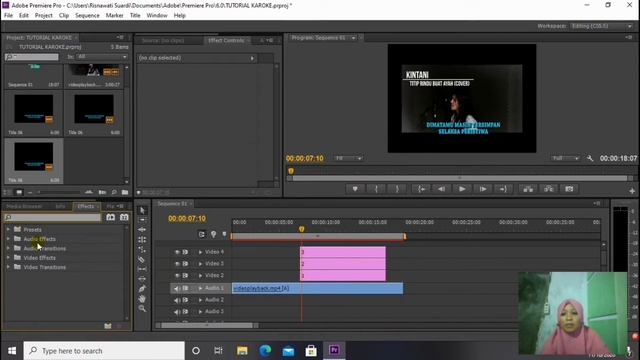Toggle sync lock on Video 4 track

pyautogui.click(x=185, y=252)
